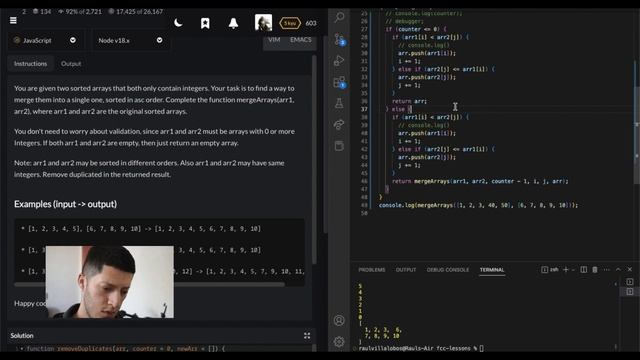Open the Codewars hamburger menu
The height and width of the screenshot is (360, 640).
coord(13,20)
